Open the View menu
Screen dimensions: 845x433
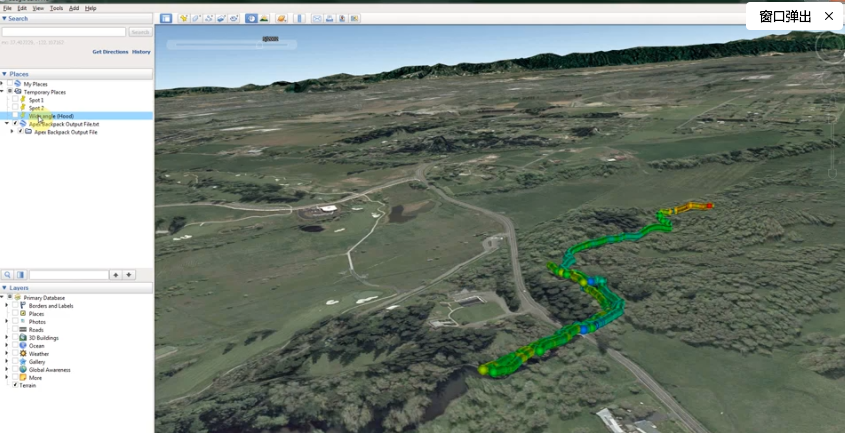coord(37,8)
